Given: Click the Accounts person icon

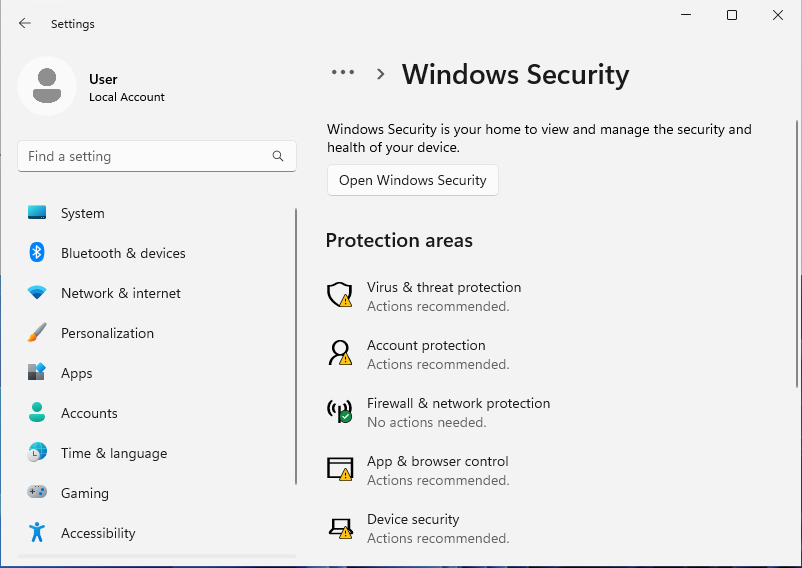Looking at the screenshot, I should pos(37,412).
